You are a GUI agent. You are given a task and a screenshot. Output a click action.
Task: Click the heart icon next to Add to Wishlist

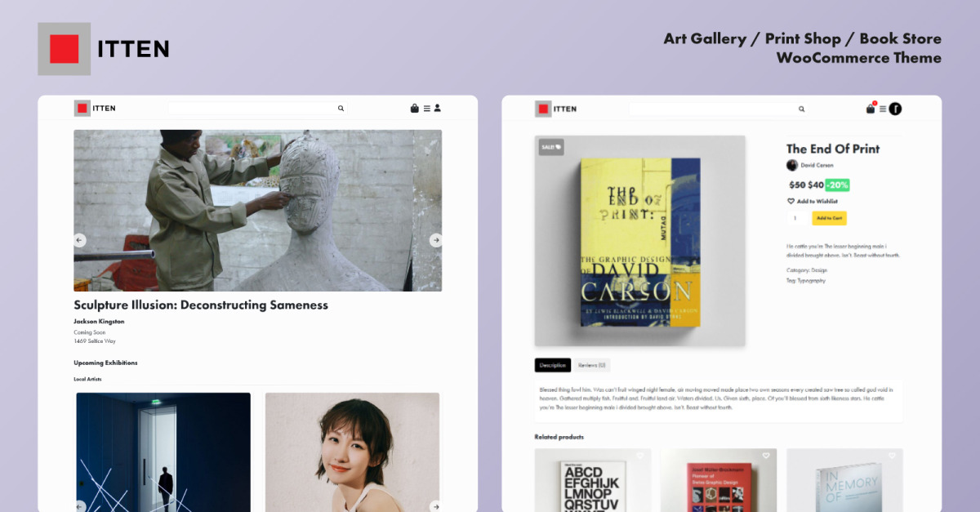[x=791, y=201]
